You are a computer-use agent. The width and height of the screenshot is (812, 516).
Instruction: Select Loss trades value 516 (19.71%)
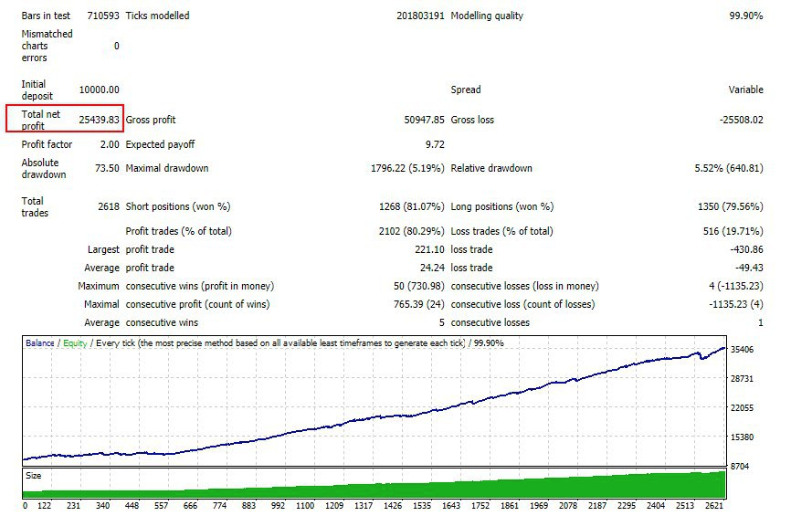point(733,231)
